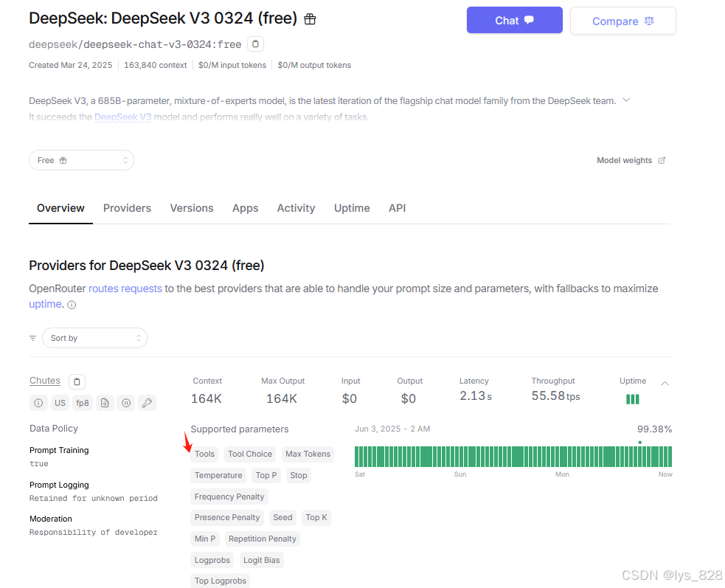Click the info badge under Chutes
The height and width of the screenshot is (588, 725).
38,403
